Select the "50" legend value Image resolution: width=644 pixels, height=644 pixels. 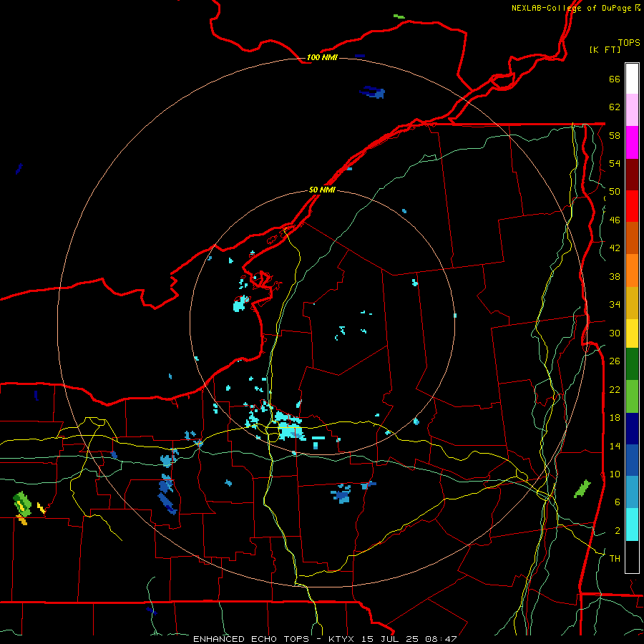click(x=615, y=192)
